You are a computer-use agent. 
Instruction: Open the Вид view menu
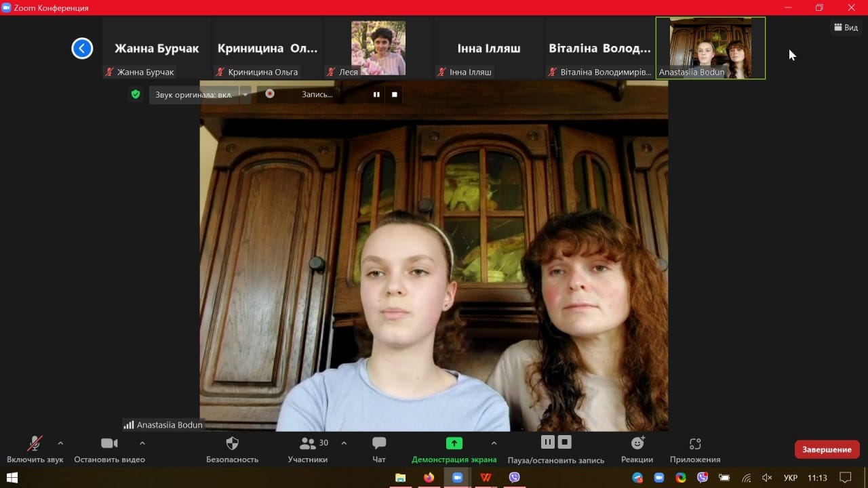(846, 27)
